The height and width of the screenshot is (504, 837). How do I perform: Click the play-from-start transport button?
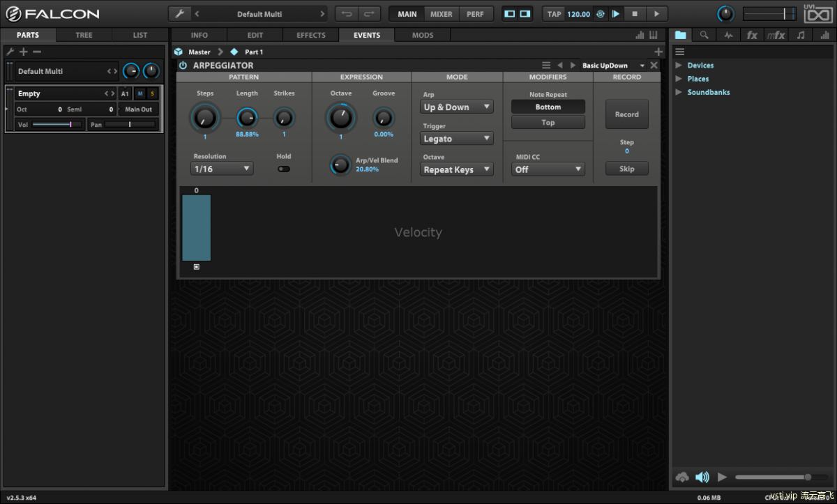[x=616, y=14]
